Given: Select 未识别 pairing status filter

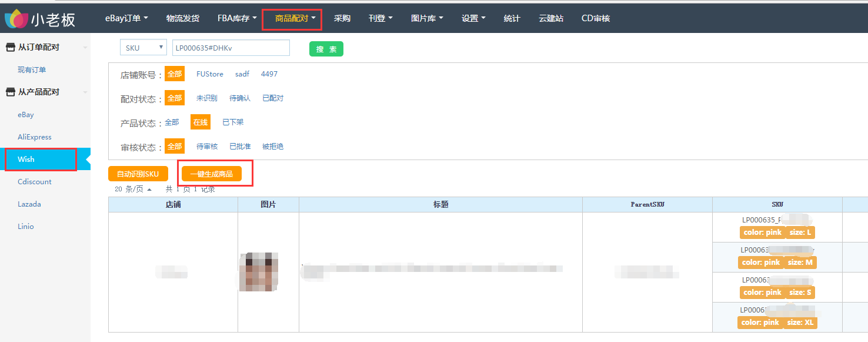Looking at the screenshot, I should coord(206,98).
